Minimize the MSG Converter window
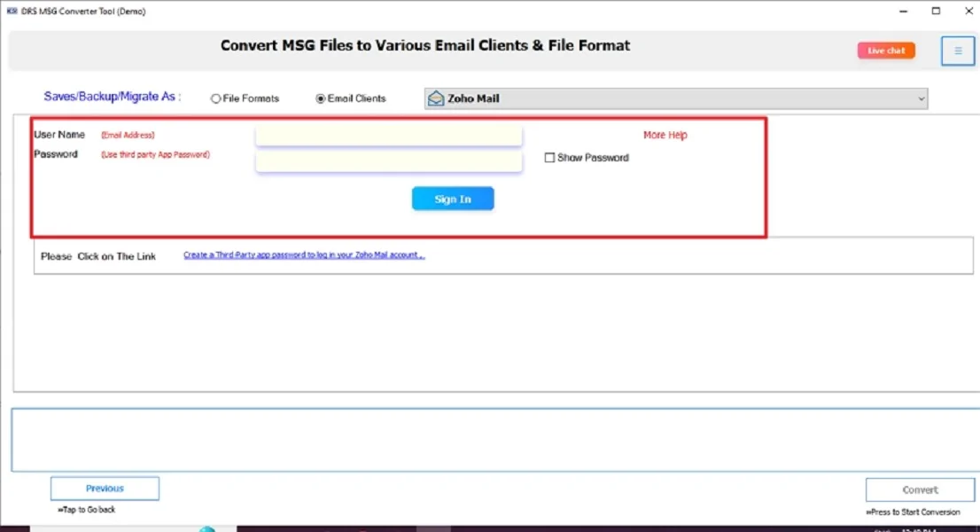 pos(903,12)
